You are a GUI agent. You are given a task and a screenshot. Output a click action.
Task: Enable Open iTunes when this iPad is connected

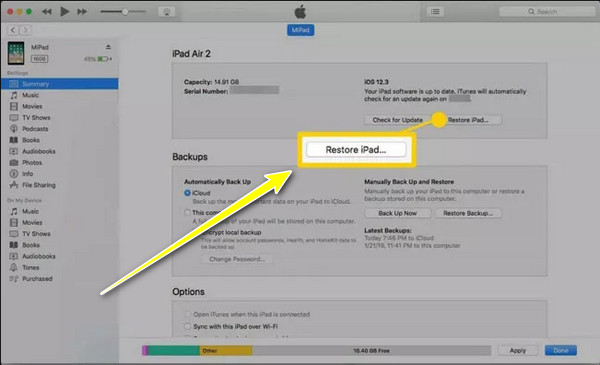(188, 314)
